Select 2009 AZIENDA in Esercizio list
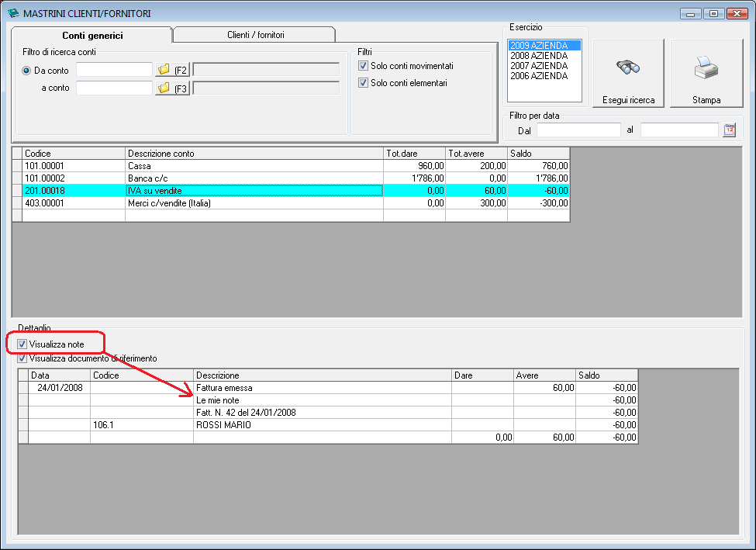Image resolution: width=756 pixels, height=550 pixels. pos(544,45)
